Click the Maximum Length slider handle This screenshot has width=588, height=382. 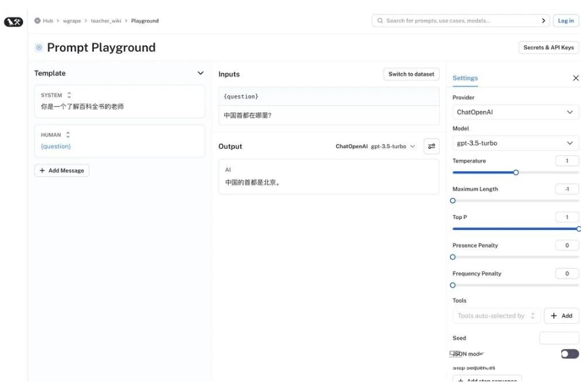point(453,201)
